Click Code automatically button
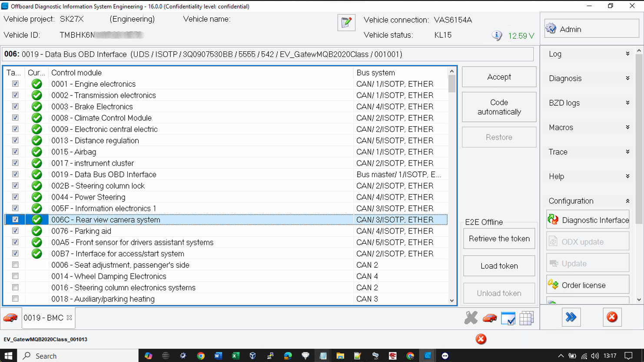 [x=499, y=107]
